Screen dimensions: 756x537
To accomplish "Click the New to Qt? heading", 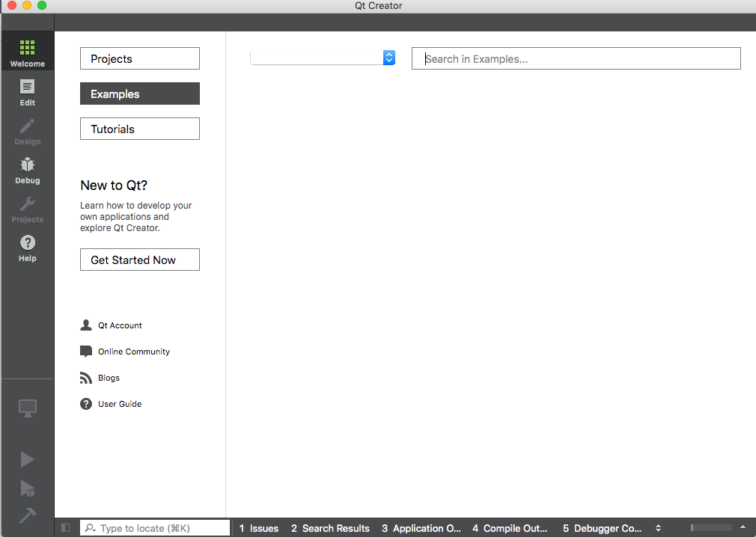I will [114, 185].
